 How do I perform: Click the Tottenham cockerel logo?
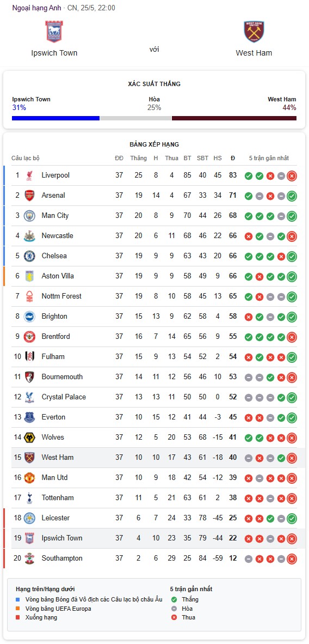pos(29,498)
